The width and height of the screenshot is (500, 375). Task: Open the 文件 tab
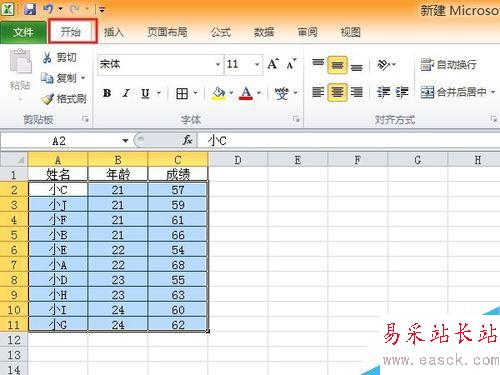click(23, 32)
